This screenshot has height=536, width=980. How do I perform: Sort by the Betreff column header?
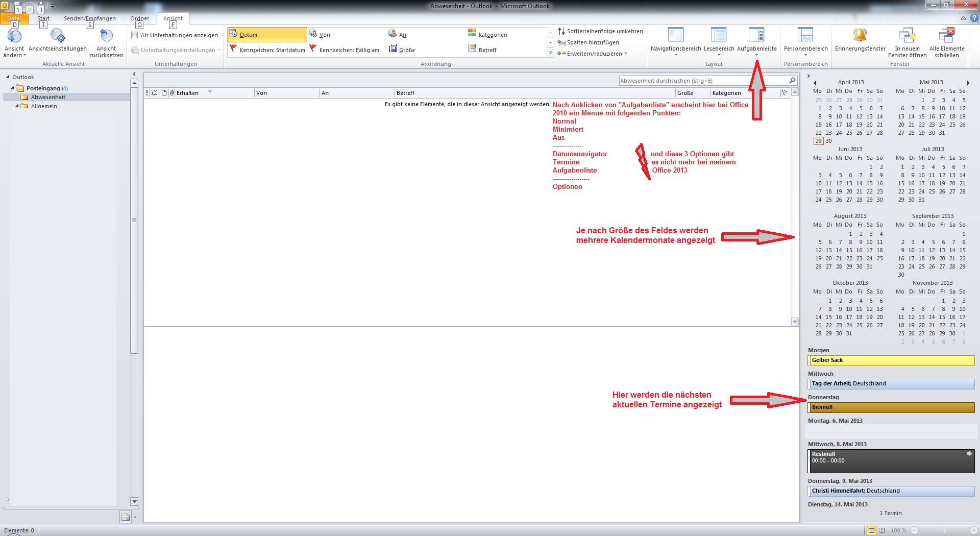click(x=535, y=93)
